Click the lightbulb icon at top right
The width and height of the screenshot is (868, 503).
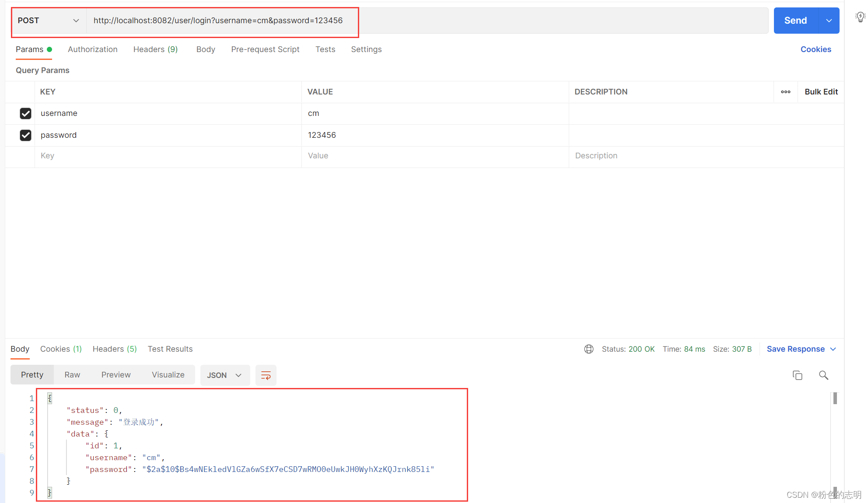(860, 17)
